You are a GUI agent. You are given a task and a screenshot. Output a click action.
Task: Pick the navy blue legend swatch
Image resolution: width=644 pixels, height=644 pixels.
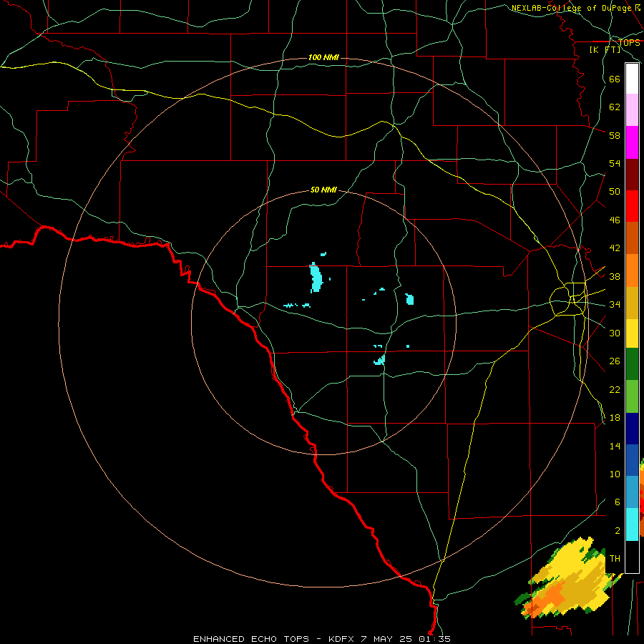632,429
